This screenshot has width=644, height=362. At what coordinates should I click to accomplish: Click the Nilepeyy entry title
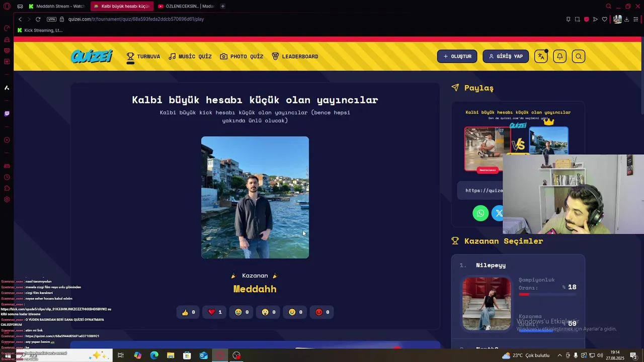pos(491,265)
